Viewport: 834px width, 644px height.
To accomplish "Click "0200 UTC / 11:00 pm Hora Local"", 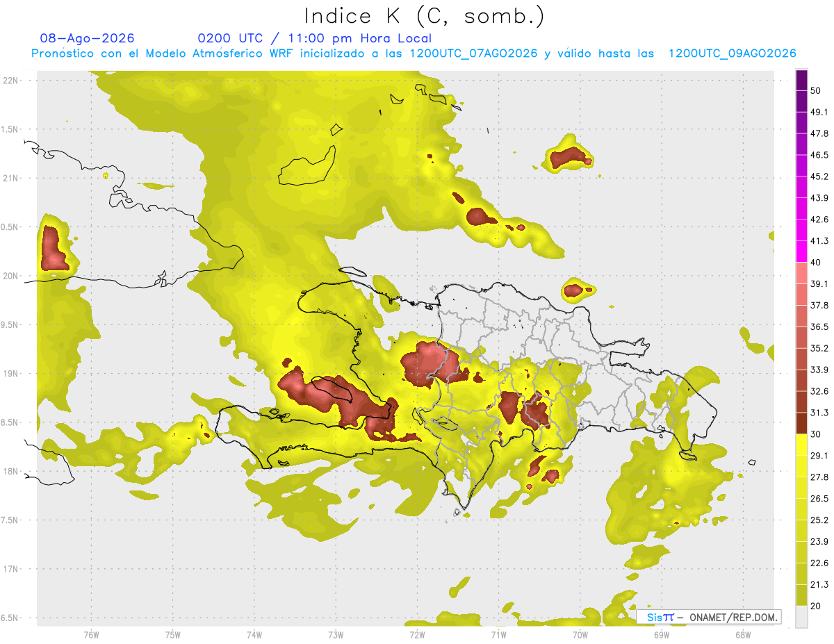I will (314, 38).
